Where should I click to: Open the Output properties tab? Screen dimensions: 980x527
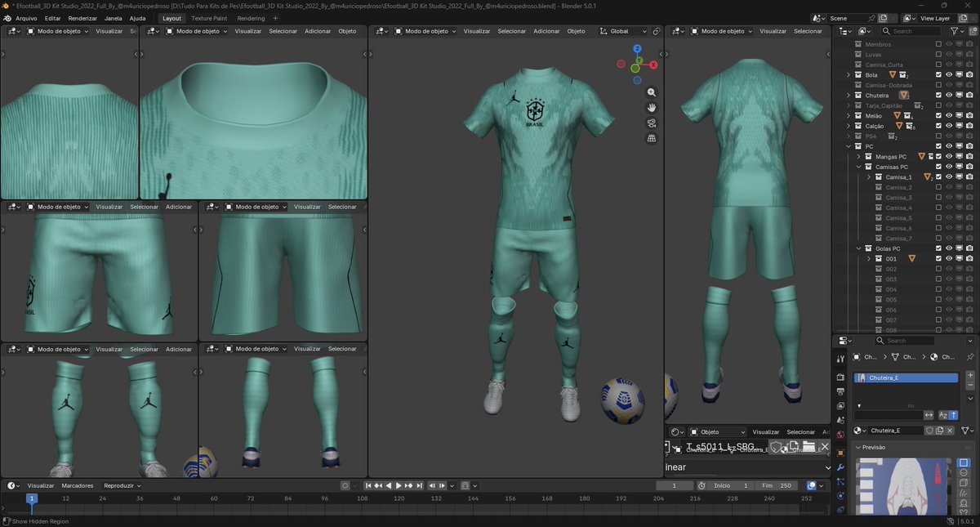coord(840,391)
